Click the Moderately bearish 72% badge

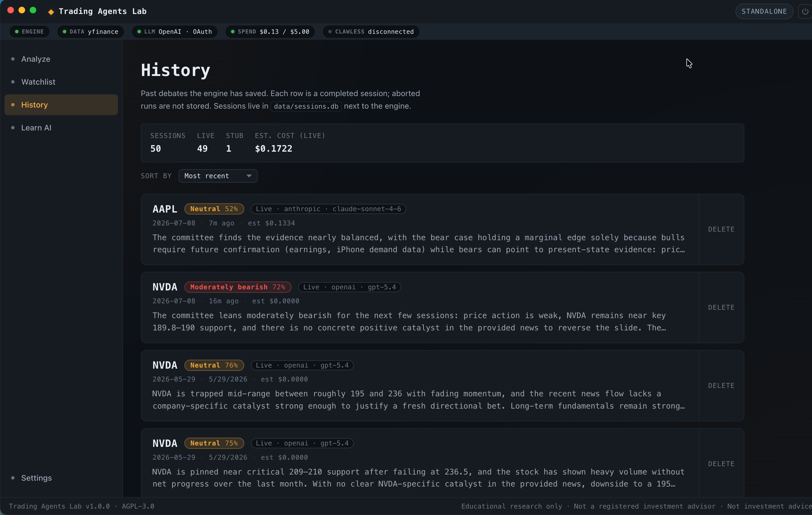[238, 287]
